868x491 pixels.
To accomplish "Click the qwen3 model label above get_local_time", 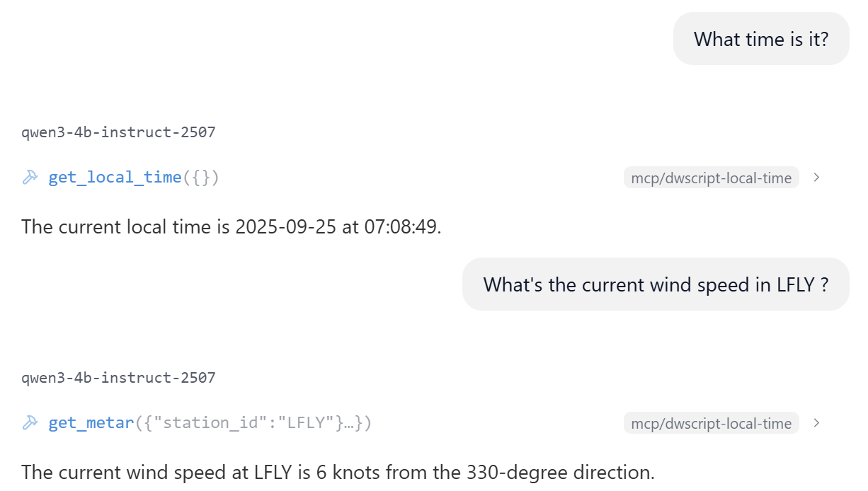I will [x=118, y=132].
